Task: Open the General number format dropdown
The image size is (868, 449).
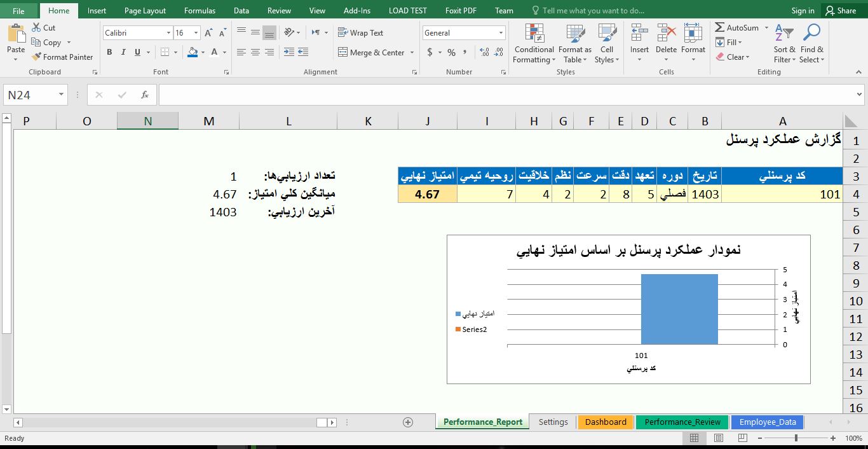Action: click(501, 33)
